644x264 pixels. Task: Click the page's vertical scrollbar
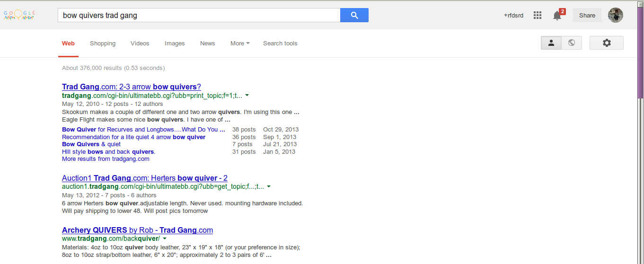coord(641,52)
